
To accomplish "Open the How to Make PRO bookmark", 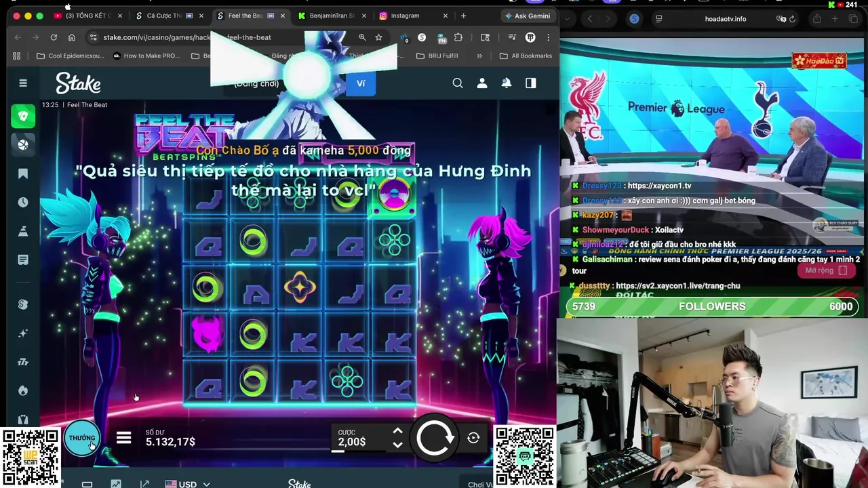I will [x=146, y=56].
